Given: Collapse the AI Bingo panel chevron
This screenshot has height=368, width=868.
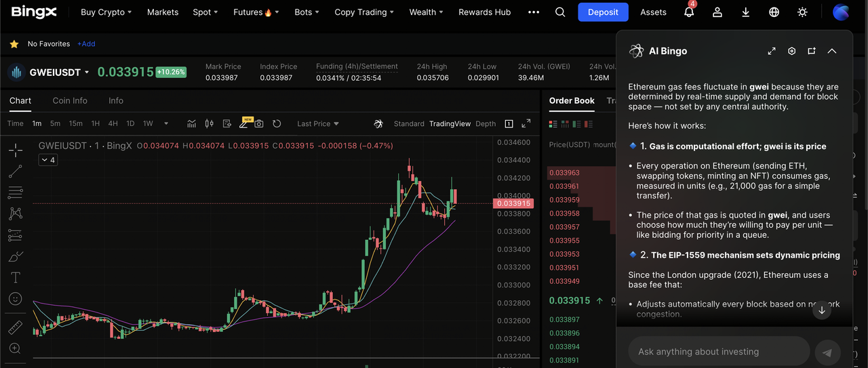Looking at the screenshot, I should [x=832, y=51].
